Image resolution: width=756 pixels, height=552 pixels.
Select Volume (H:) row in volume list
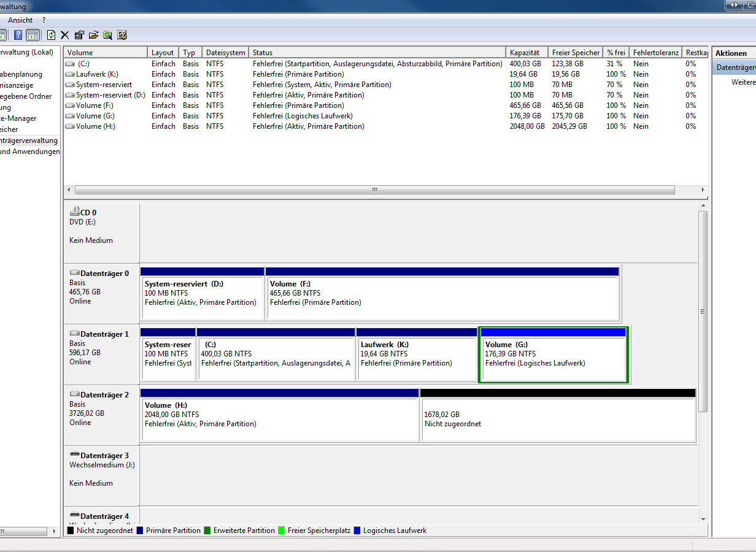tap(385, 126)
